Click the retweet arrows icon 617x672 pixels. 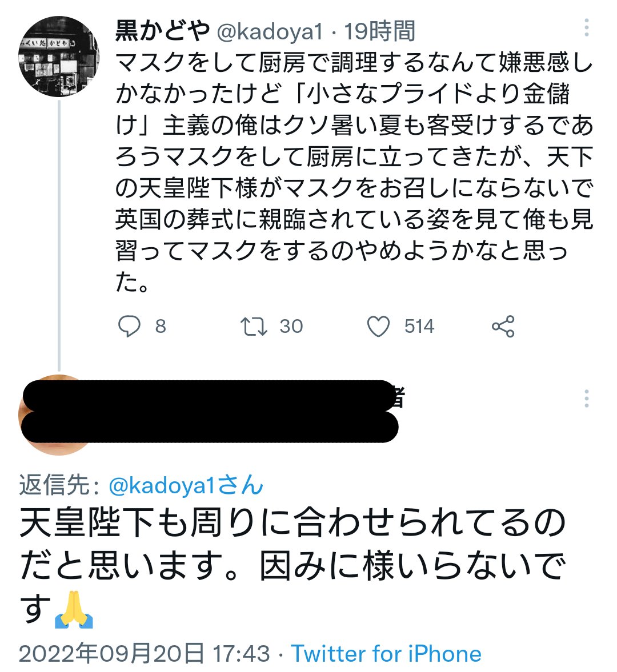tap(254, 327)
